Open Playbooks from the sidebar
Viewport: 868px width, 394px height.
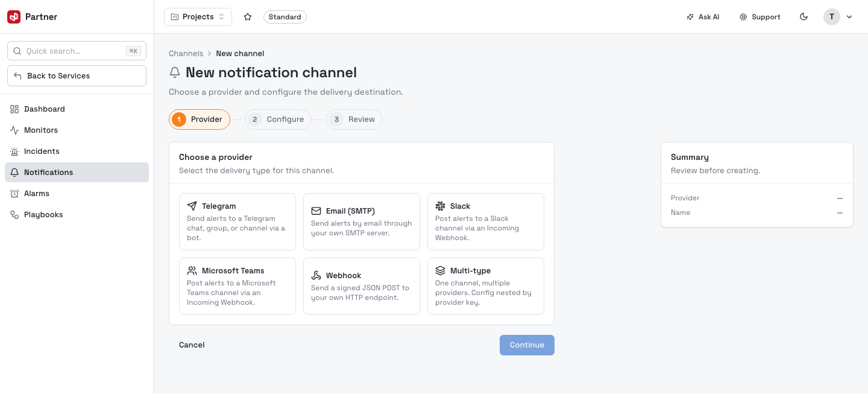tap(77, 215)
